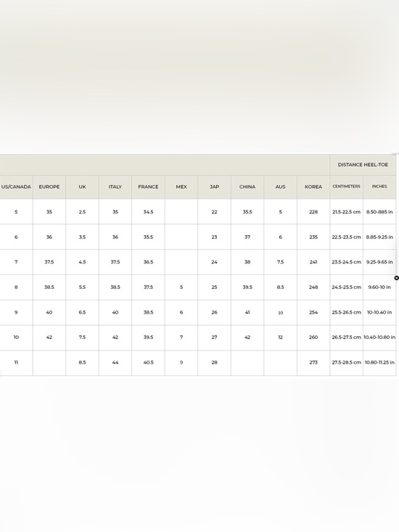This screenshot has height=532, width=399.
Task: Click the 24.5-25.5 cm cell
Action: pos(347,287)
